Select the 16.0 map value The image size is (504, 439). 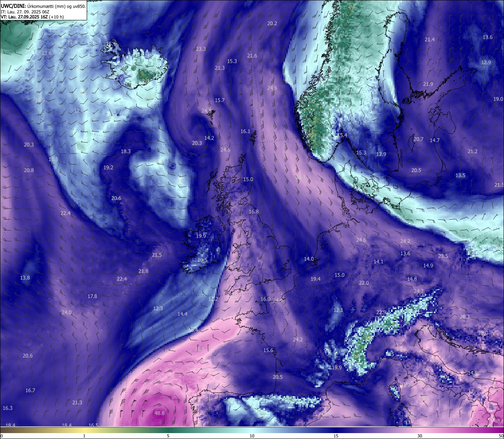point(265,299)
